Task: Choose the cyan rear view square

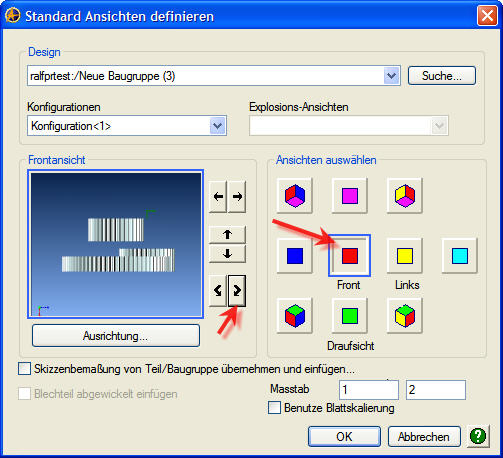Action: (x=460, y=256)
